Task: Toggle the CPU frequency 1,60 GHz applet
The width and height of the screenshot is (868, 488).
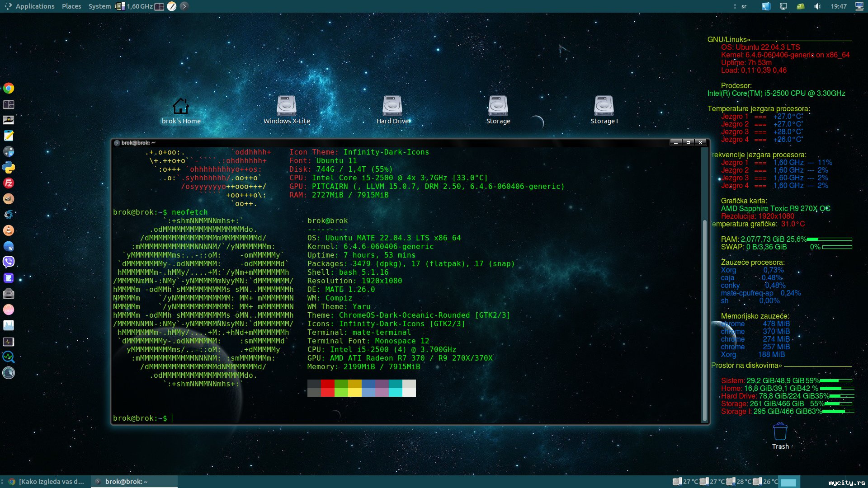Action: tap(135, 6)
